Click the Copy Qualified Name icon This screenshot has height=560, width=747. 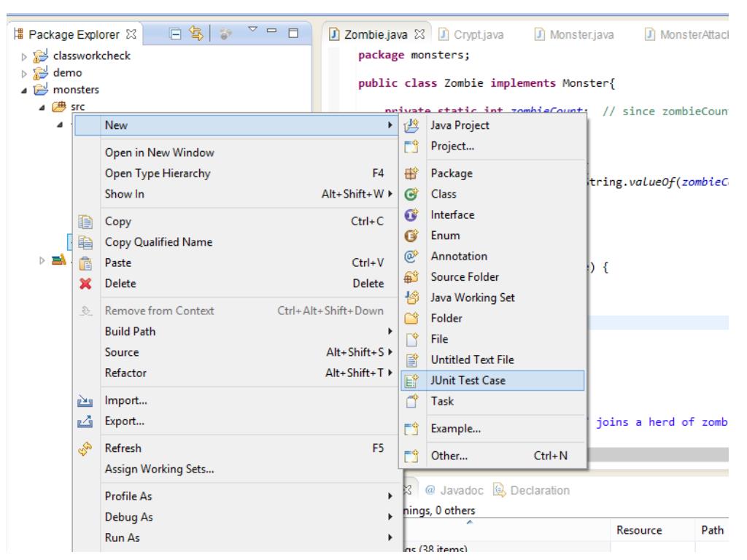85,242
